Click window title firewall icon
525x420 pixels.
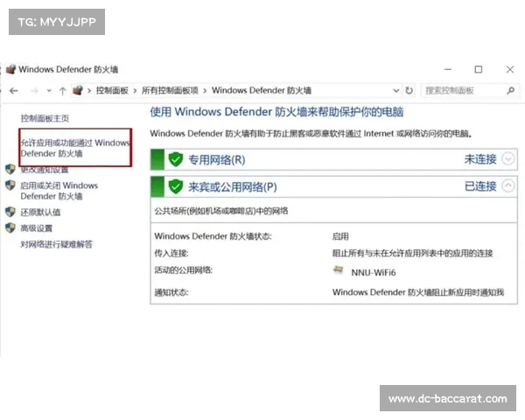[x=11, y=69]
